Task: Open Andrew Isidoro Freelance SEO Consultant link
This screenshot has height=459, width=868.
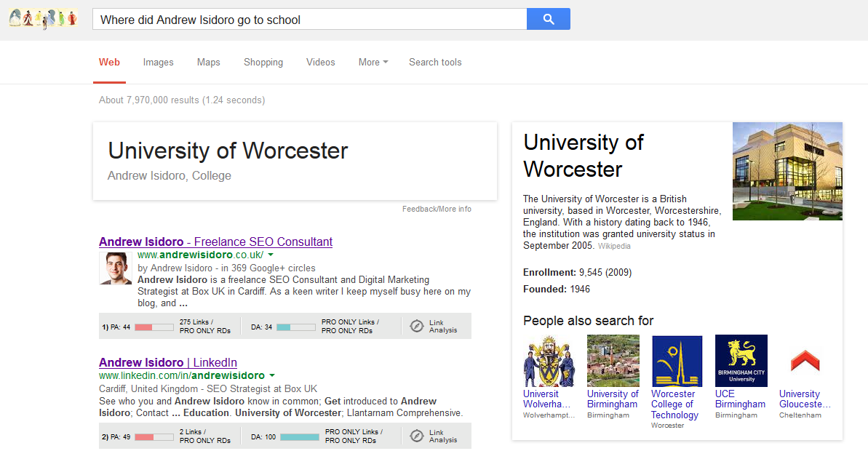Action: pyautogui.click(x=215, y=242)
